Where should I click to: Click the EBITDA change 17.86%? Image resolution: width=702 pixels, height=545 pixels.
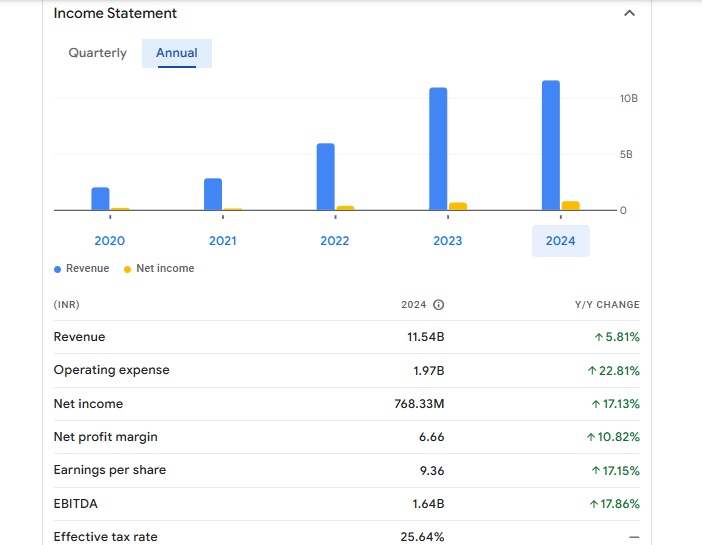coord(615,504)
